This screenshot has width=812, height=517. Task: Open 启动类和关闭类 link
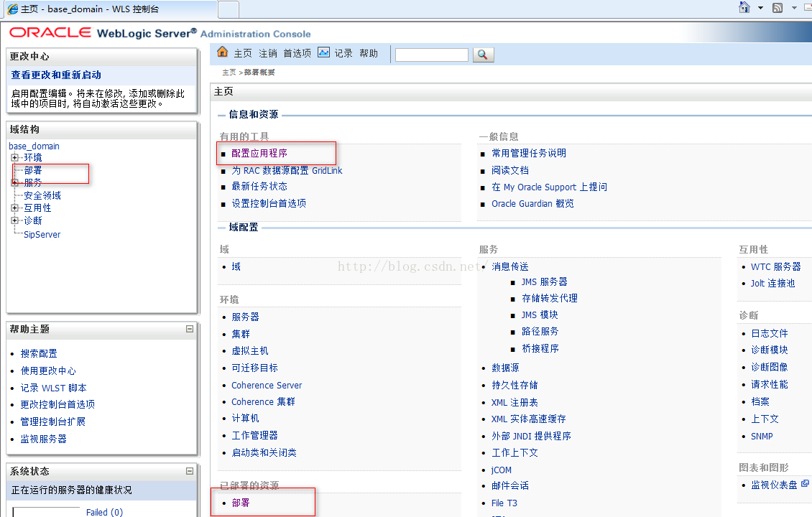[264, 452]
